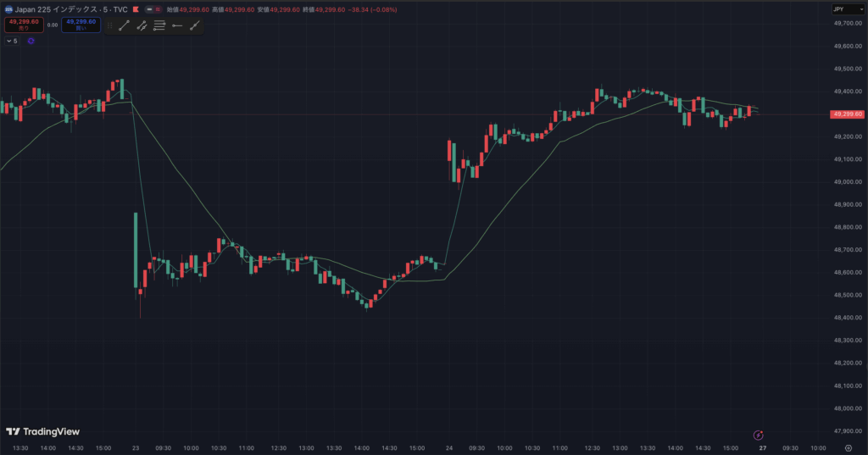
Task: Select the trend line drawing tool
Action: pyautogui.click(x=124, y=25)
